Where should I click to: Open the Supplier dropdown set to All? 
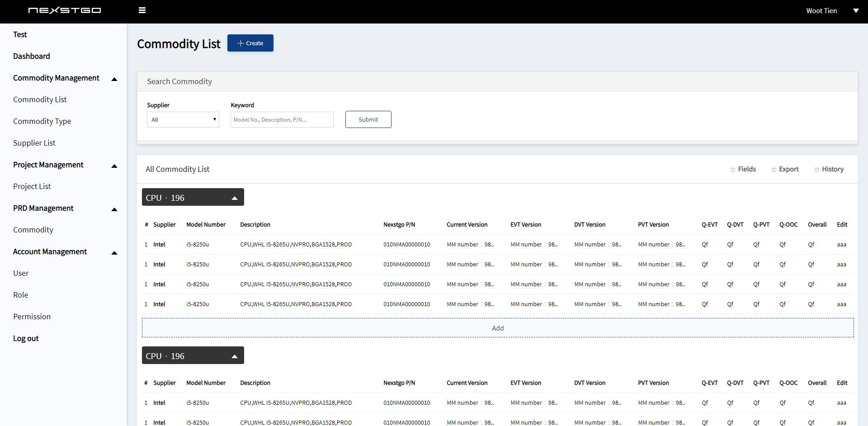tap(183, 120)
